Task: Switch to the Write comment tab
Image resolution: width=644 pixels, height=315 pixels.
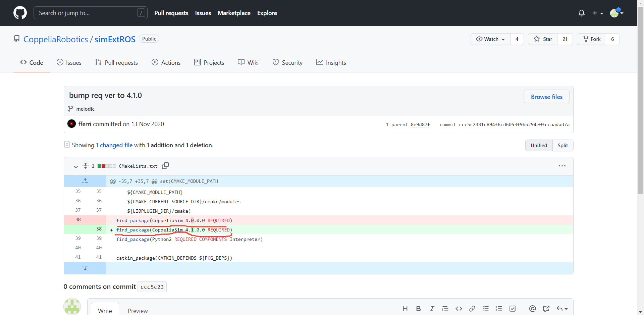Action: (x=105, y=311)
